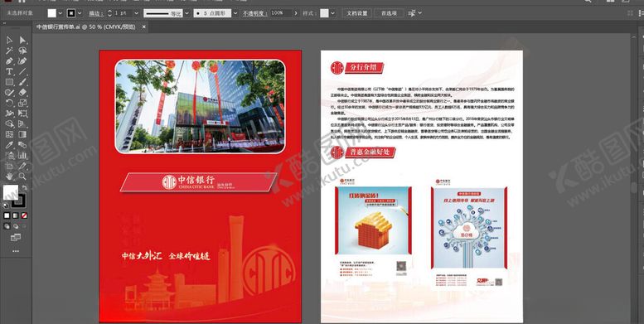Select the Shaper tool
This screenshot has width=644, height=324.
click(9, 93)
